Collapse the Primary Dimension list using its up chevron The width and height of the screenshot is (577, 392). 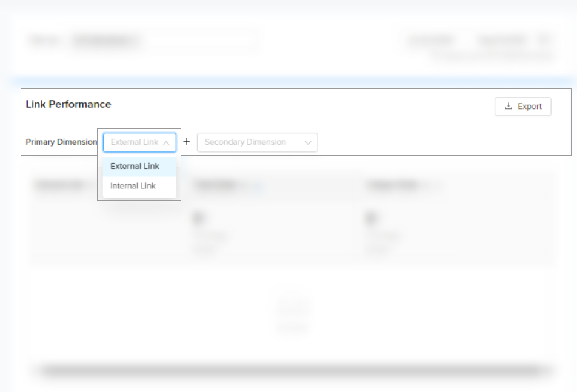[x=166, y=143]
